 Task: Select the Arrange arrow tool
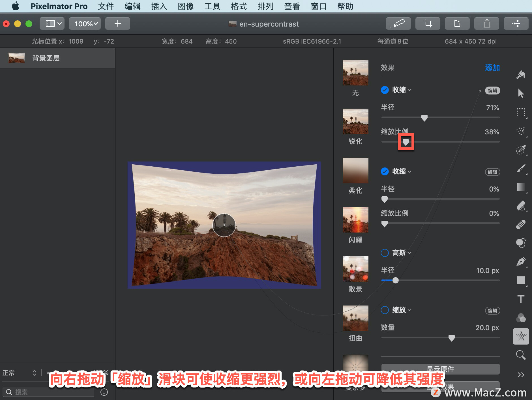coord(521,93)
